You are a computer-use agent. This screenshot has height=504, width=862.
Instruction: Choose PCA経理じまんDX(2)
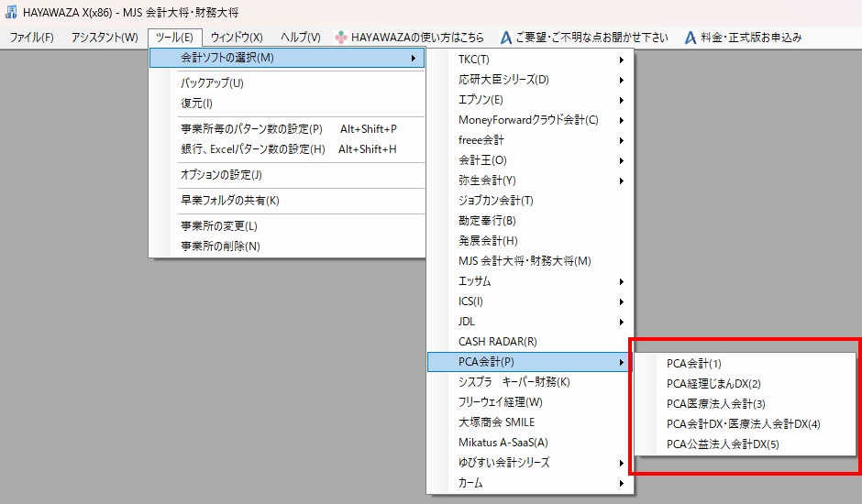pos(745,384)
